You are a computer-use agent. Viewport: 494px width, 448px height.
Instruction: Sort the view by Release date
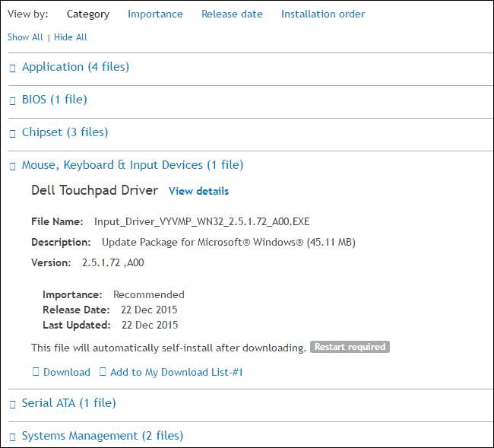coord(232,14)
